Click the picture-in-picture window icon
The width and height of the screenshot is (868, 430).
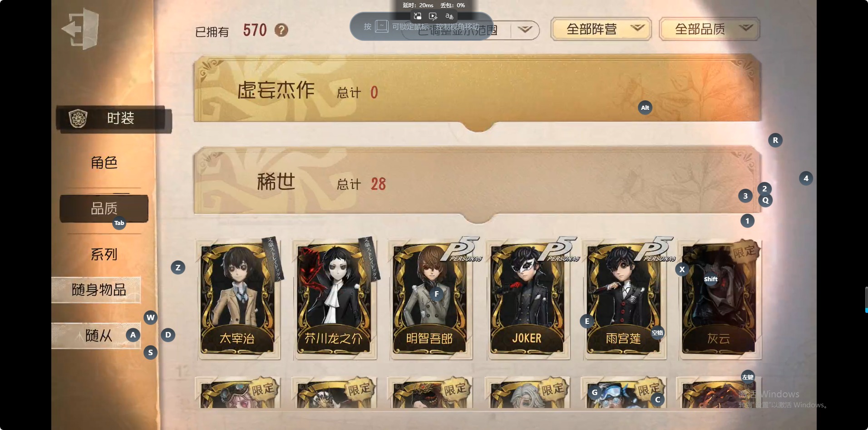tap(417, 16)
